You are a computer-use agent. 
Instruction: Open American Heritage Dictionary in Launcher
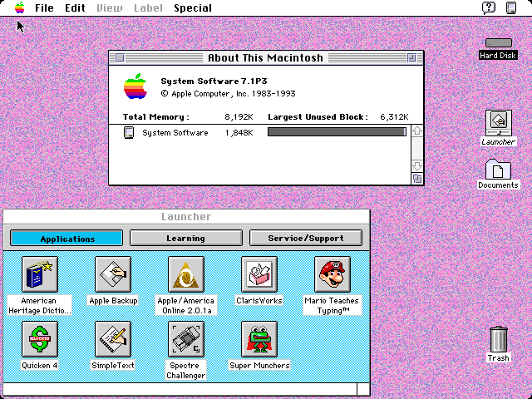(40, 275)
